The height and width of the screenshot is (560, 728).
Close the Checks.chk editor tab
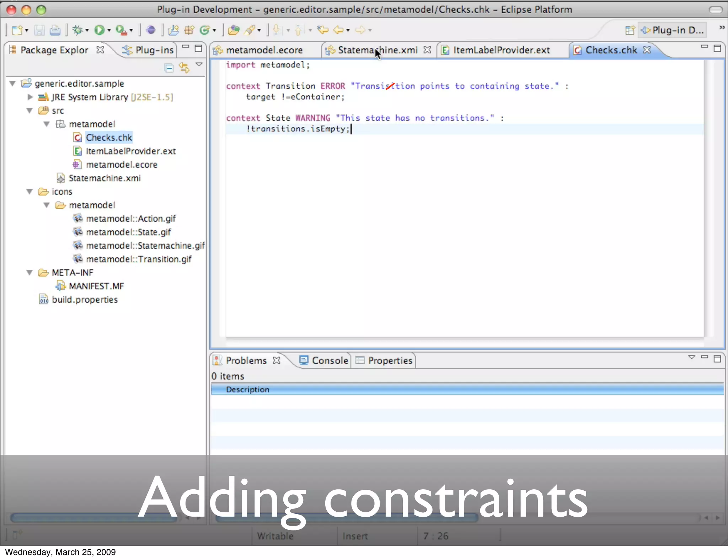click(647, 50)
